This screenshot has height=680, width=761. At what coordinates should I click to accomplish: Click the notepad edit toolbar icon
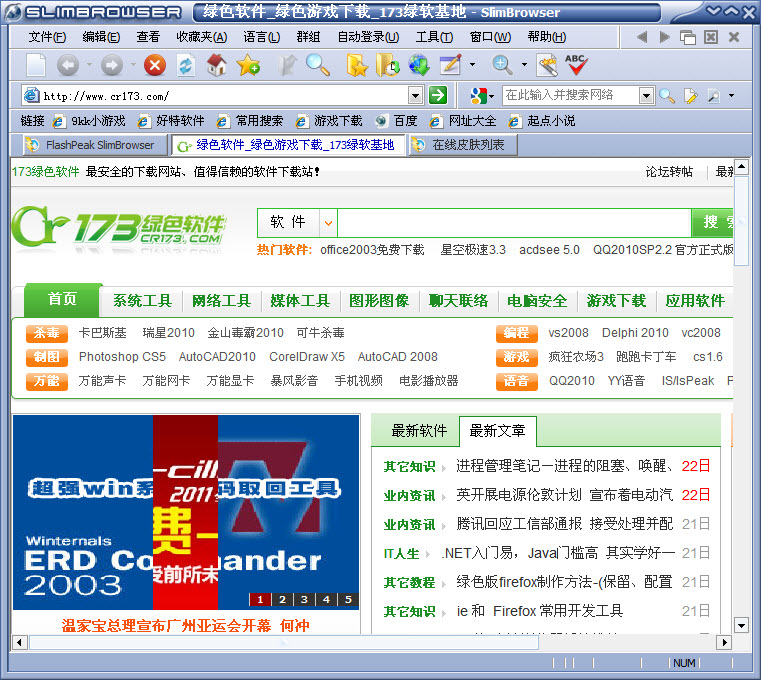pyautogui.click(x=450, y=65)
